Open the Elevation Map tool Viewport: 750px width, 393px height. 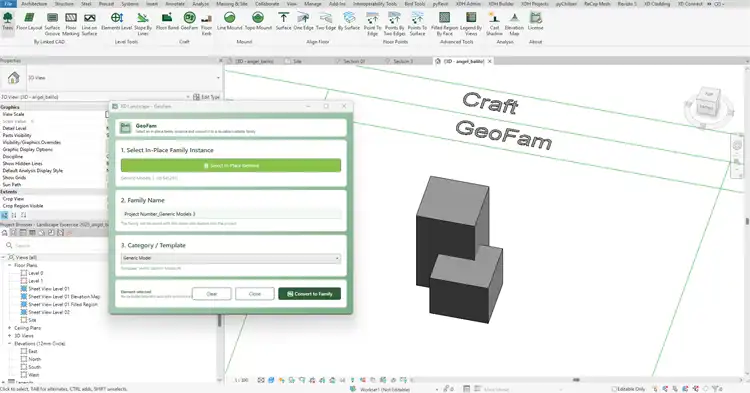(x=514, y=24)
